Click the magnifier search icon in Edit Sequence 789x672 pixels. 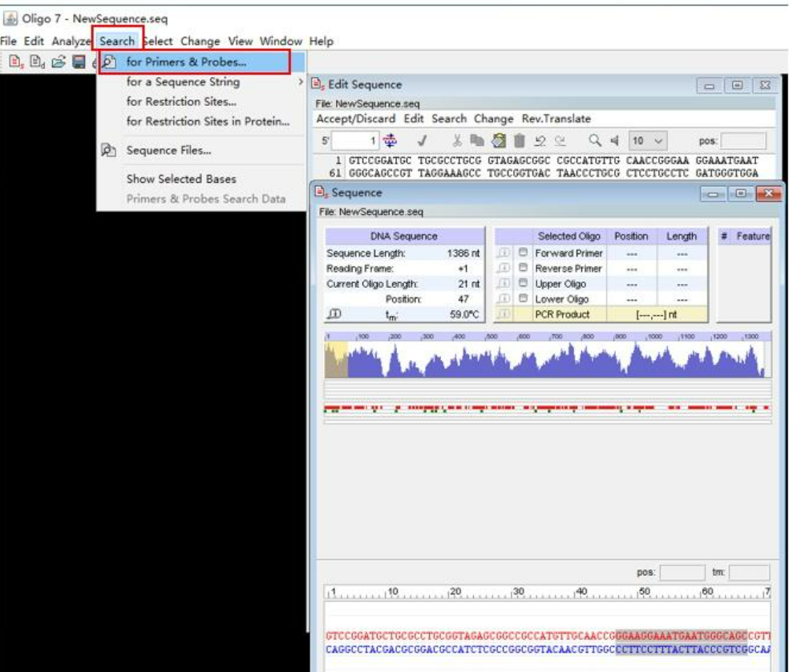595,140
